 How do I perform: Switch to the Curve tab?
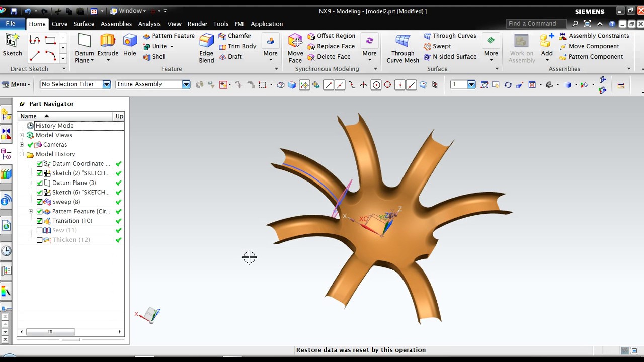coord(59,24)
